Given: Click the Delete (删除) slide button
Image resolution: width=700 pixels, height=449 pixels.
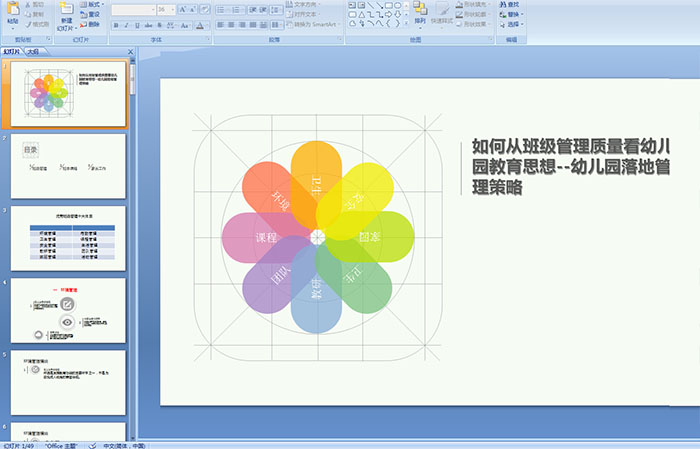Looking at the screenshot, I should (90, 25).
